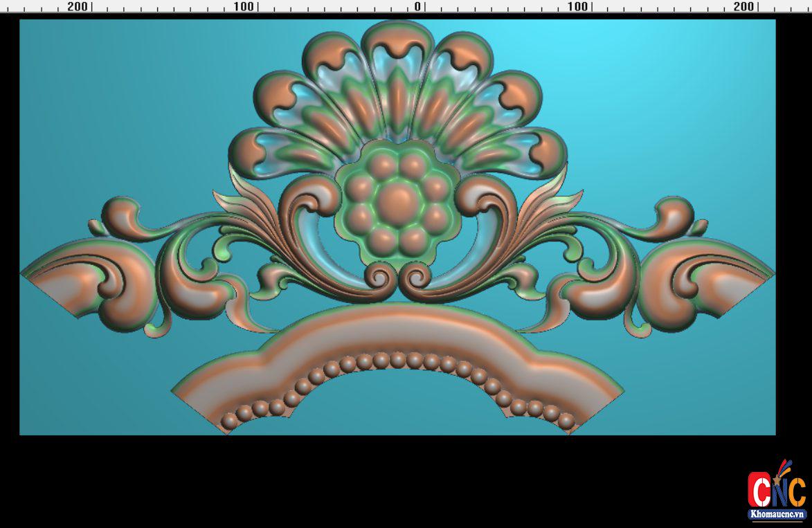
Task: Click the 0 mark on the ruler
Action: 417,6
